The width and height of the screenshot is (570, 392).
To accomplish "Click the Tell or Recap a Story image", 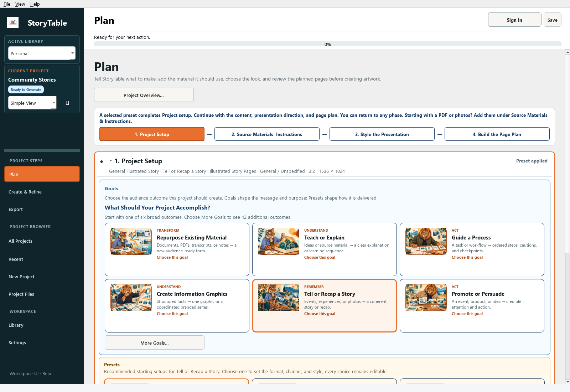I will (x=279, y=298).
